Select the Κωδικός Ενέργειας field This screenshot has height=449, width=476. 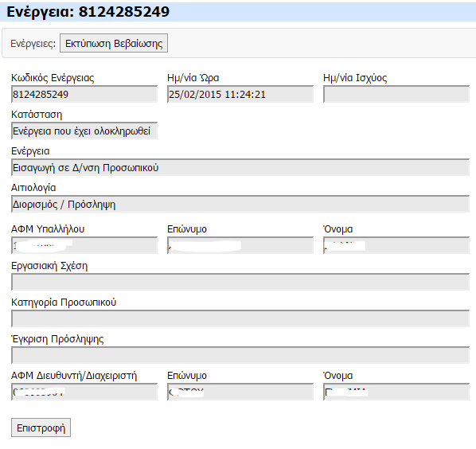84,94
